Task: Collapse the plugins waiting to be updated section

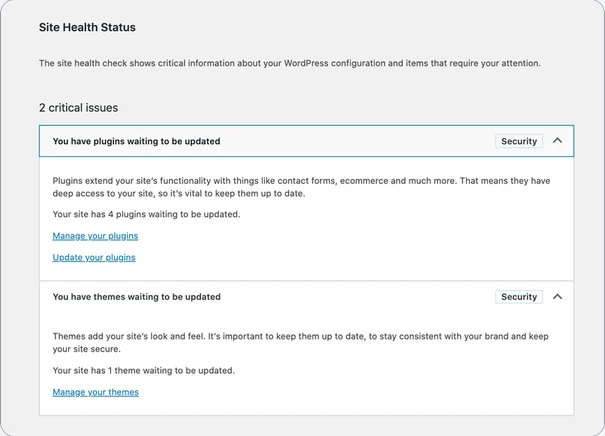Action: tap(557, 141)
